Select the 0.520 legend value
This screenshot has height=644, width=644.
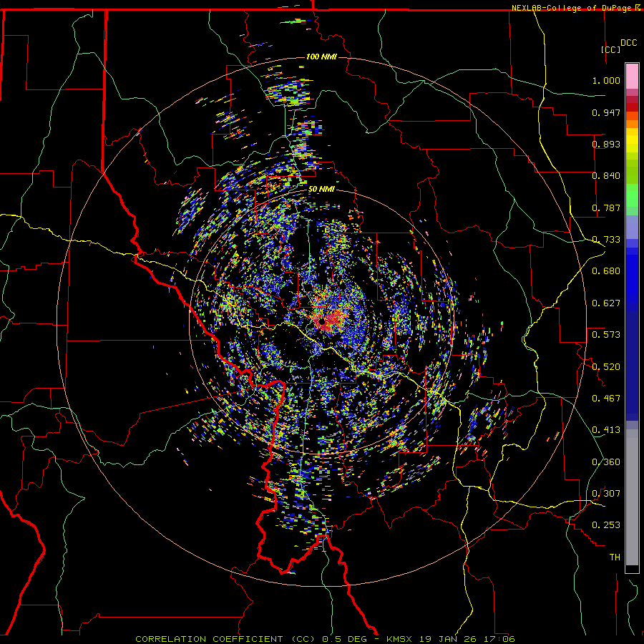pos(606,366)
